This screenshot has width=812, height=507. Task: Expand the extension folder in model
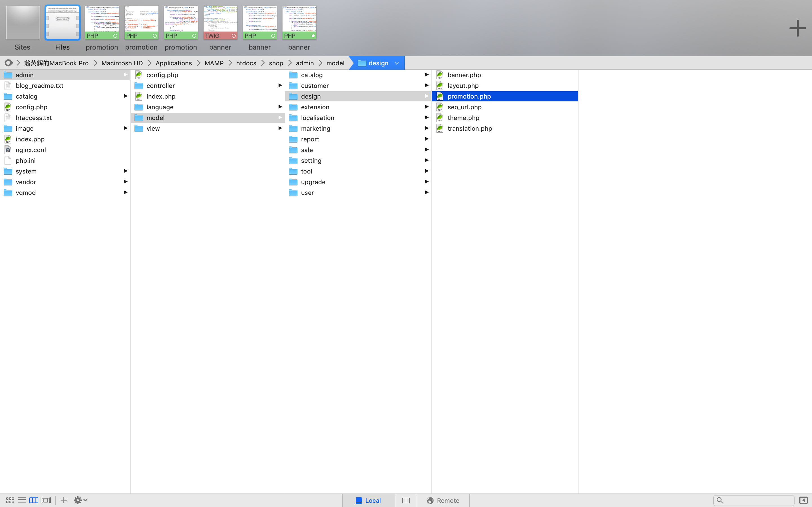[x=427, y=107]
